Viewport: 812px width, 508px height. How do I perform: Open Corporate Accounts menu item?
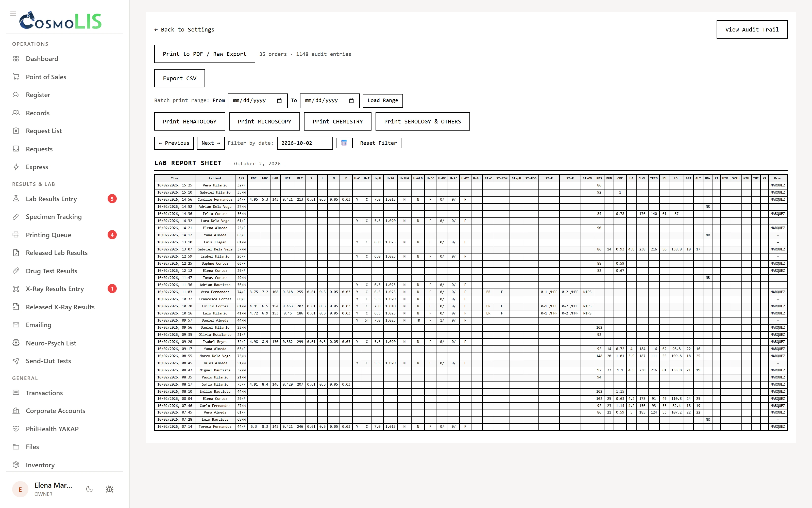point(64,410)
